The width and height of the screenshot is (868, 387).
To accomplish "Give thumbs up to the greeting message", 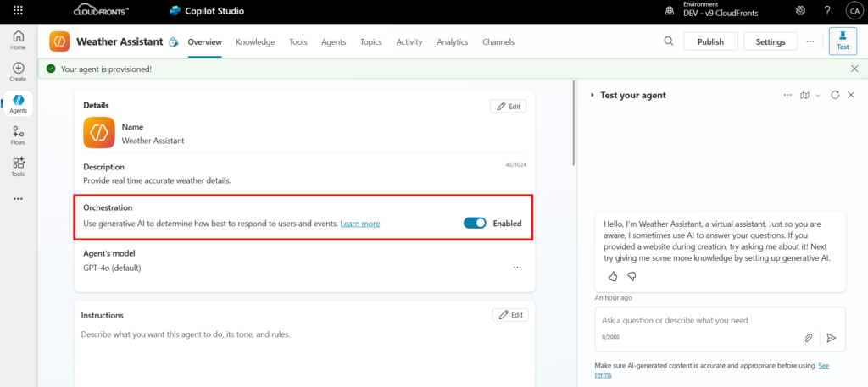I will pyautogui.click(x=613, y=276).
